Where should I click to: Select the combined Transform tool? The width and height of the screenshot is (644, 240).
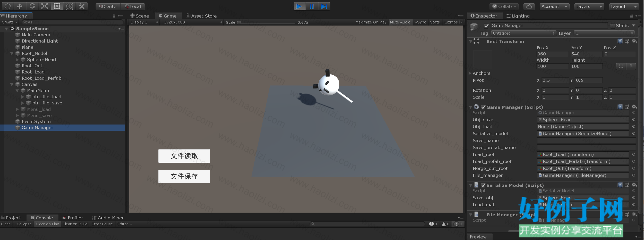click(69, 6)
